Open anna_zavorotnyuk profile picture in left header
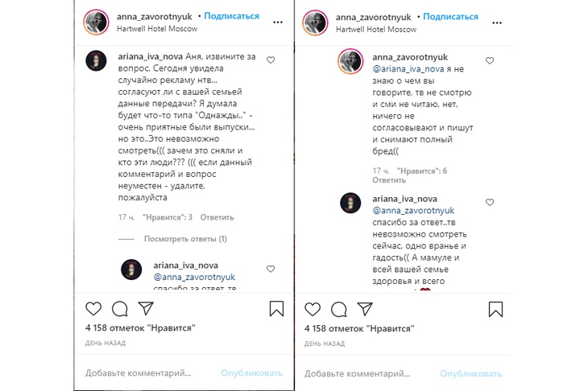 (x=96, y=23)
